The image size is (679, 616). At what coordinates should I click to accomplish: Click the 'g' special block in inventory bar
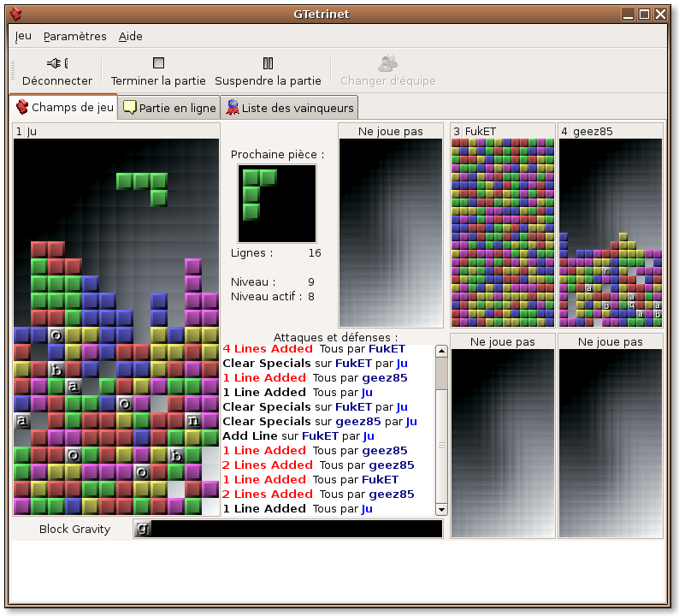tap(143, 529)
